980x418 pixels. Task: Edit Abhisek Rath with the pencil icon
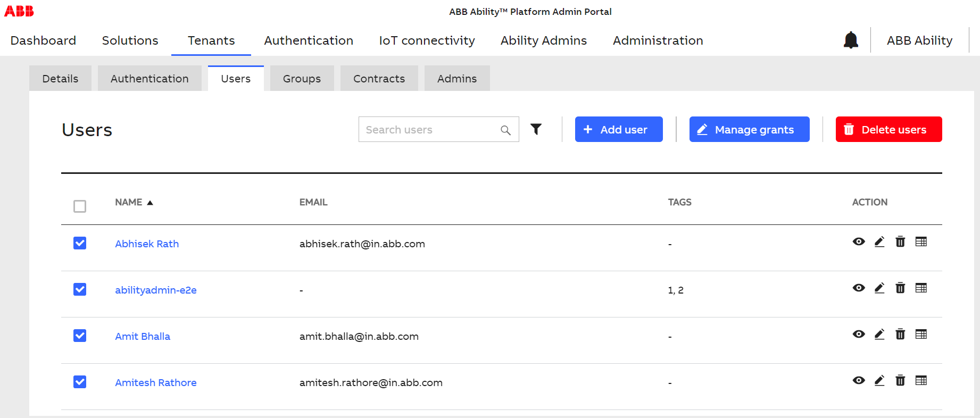pos(879,241)
